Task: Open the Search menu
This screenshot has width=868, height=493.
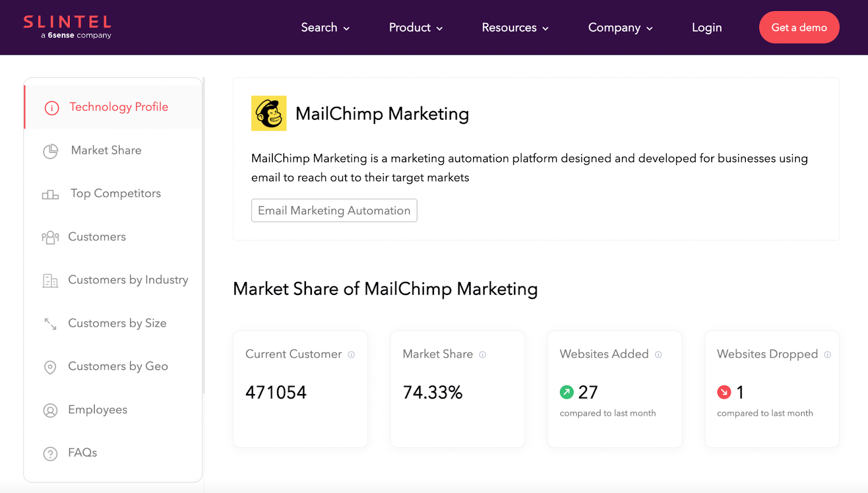Action: pyautogui.click(x=325, y=28)
